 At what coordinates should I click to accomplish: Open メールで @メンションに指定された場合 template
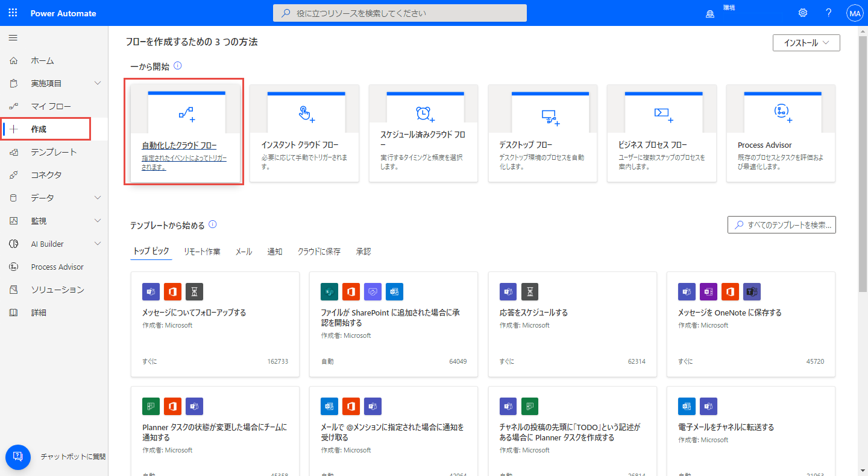click(x=392, y=432)
